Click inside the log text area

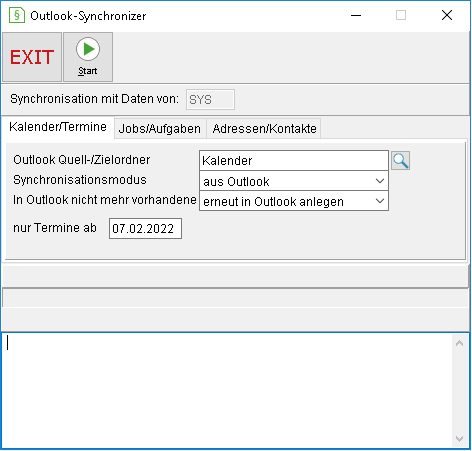pos(227,391)
